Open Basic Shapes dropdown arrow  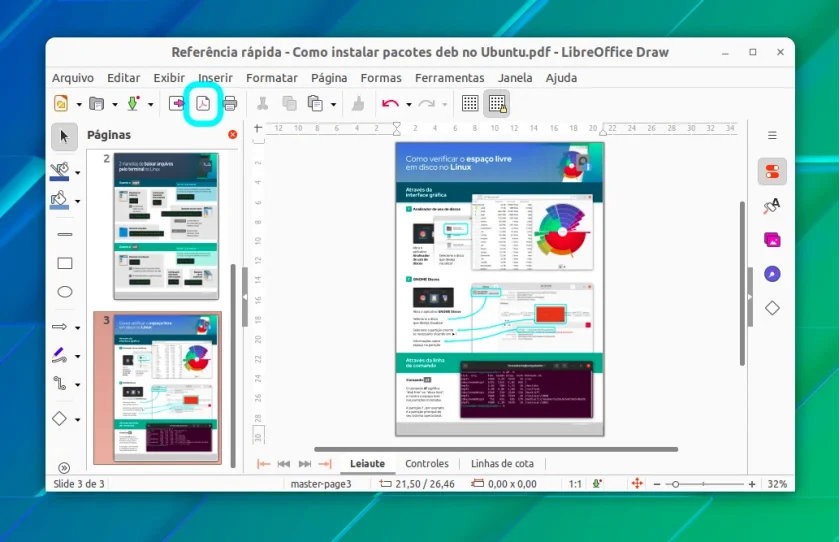[78, 420]
